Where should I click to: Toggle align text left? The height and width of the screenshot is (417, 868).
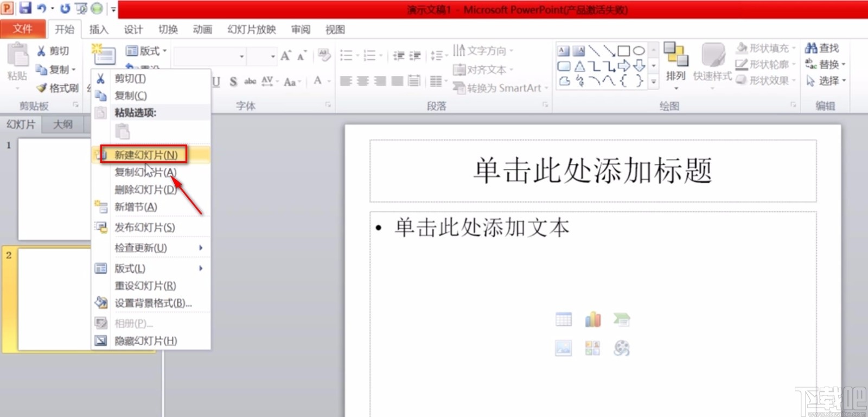click(346, 81)
